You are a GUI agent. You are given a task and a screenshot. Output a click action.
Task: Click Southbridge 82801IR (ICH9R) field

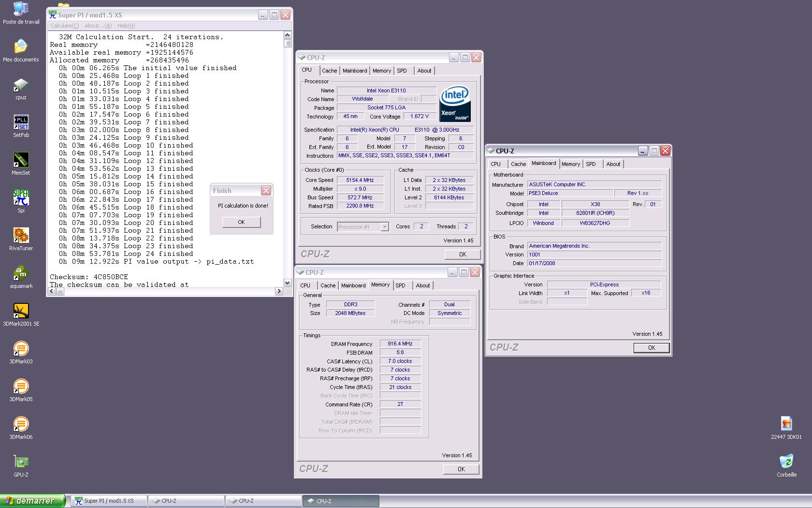[x=595, y=213]
